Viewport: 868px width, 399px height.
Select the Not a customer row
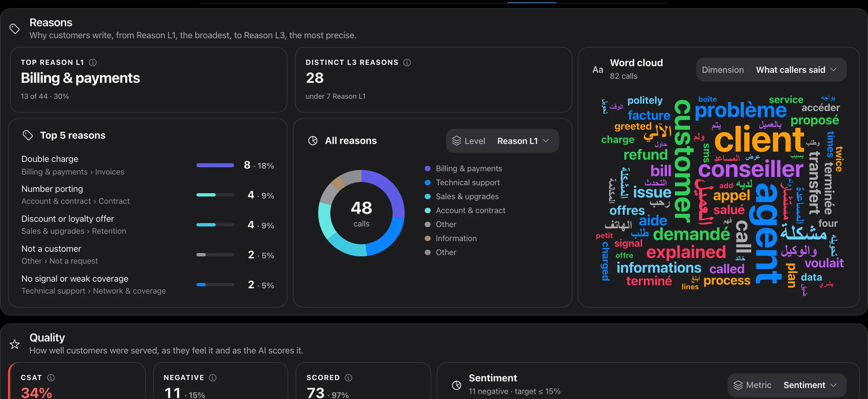click(x=147, y=255)
